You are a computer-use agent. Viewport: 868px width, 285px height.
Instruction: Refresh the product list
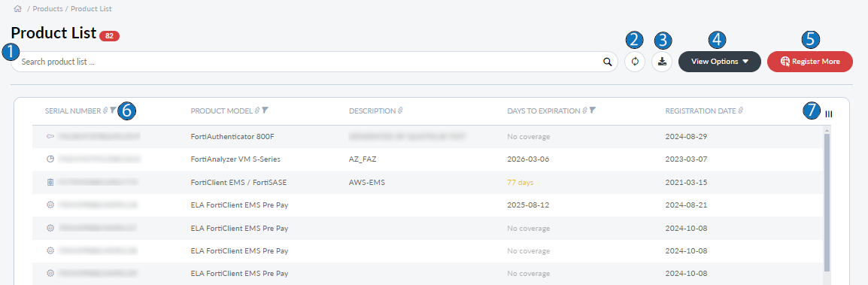(x=635, y=62)
